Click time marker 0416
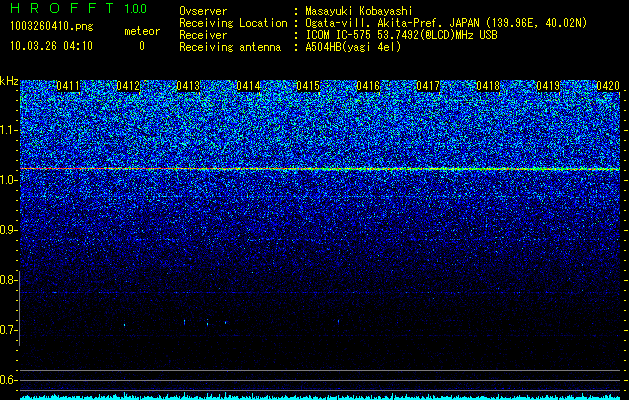The width and height of the screenshot is (629, 400). tap(368, 86)
